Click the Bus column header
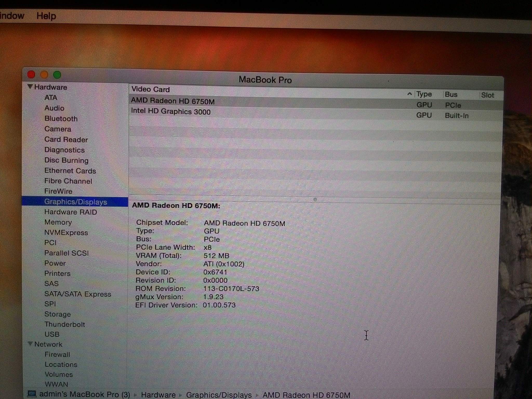This screenshot has height=399, width=532. tap(451, 95)
